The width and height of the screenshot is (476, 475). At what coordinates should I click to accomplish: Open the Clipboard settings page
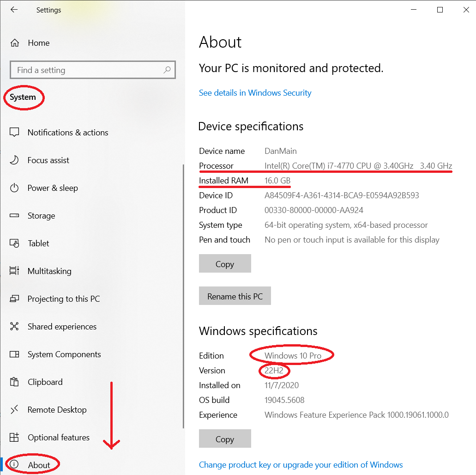45,382
